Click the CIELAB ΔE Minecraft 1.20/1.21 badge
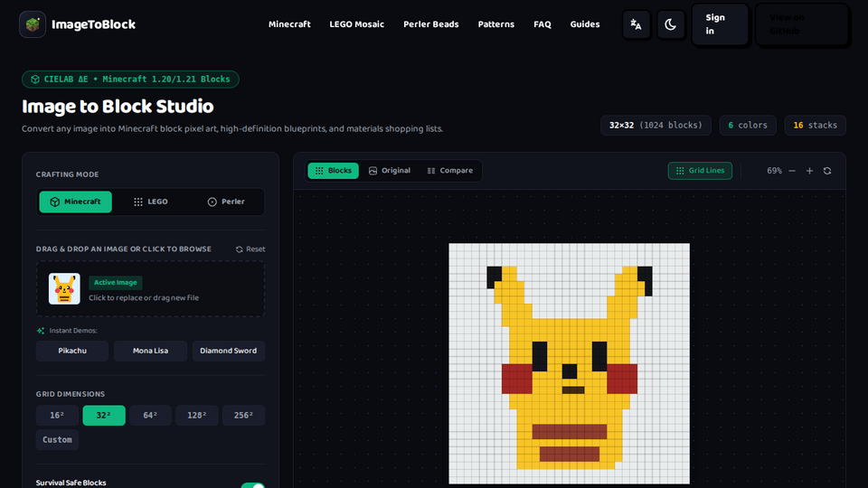868x488 pixels. pos(130,80)
